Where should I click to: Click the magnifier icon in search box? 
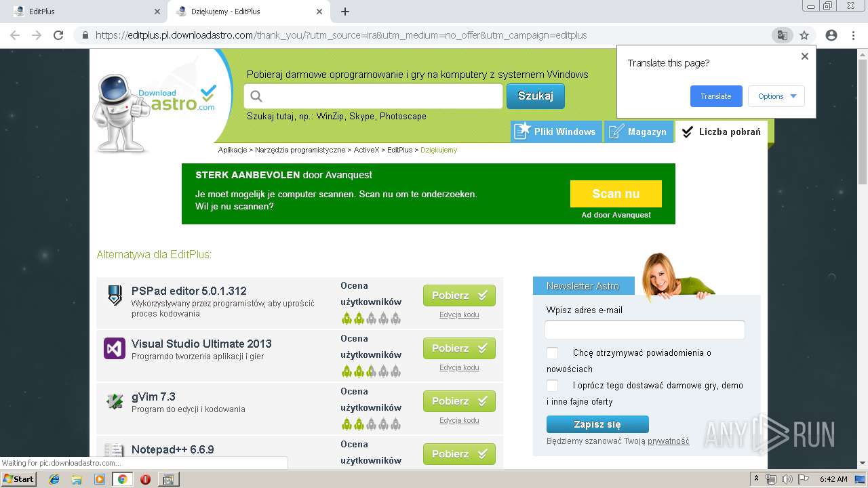pos(256,96)
